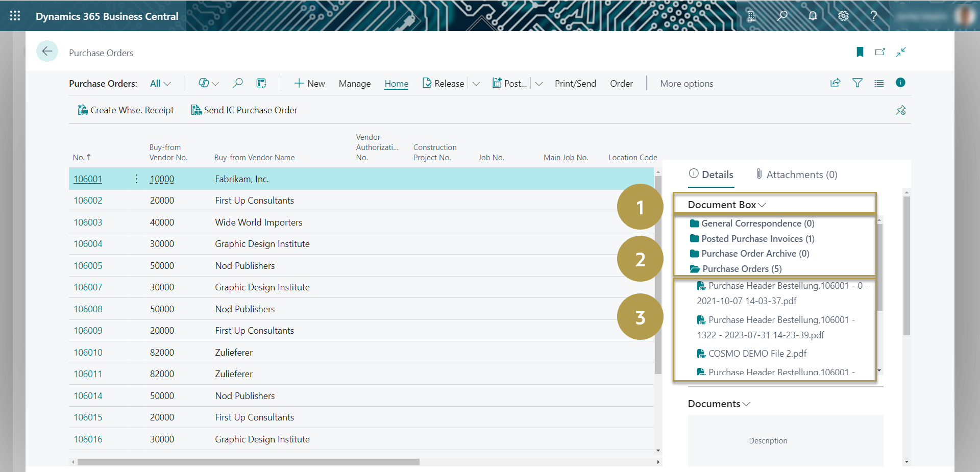Image resolution: width=980 pixels, height=472 pixels.
Task: Open the Release dropdown arrow
Action: (x=476, y=84)
